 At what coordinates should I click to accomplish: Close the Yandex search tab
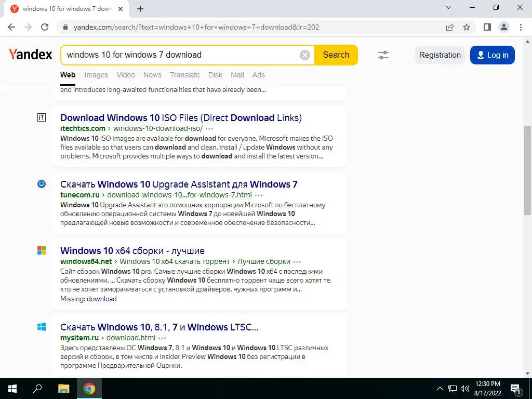coord(121,9)
